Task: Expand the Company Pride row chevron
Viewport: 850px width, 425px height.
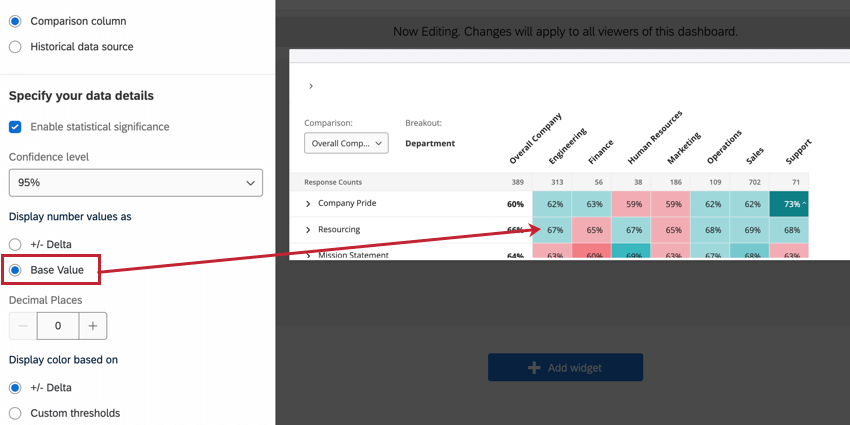Action: [x=308, y=204]
